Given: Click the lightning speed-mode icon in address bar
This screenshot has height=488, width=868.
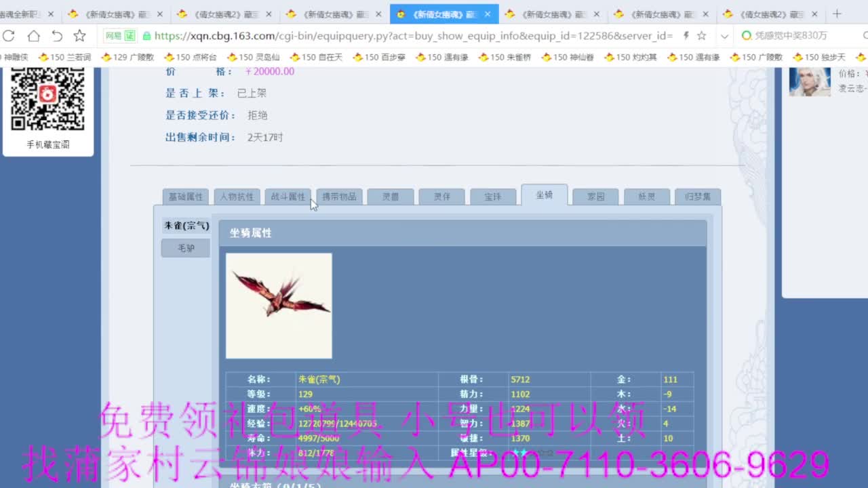Looking at the screenshot, I should (x=686, y=36).
